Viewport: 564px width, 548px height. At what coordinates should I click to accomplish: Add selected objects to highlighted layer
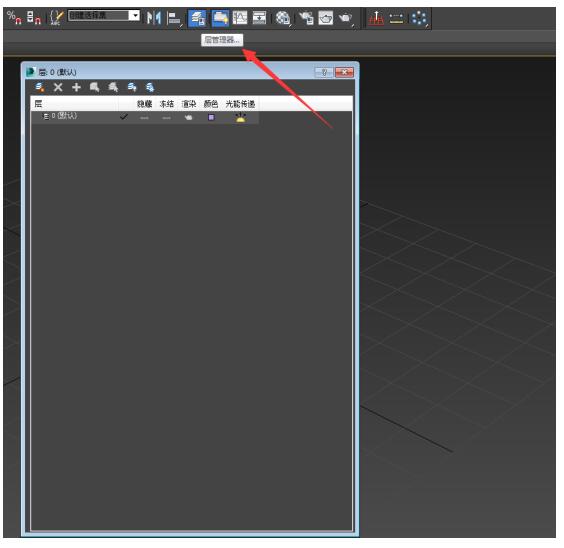pos(76,87)
